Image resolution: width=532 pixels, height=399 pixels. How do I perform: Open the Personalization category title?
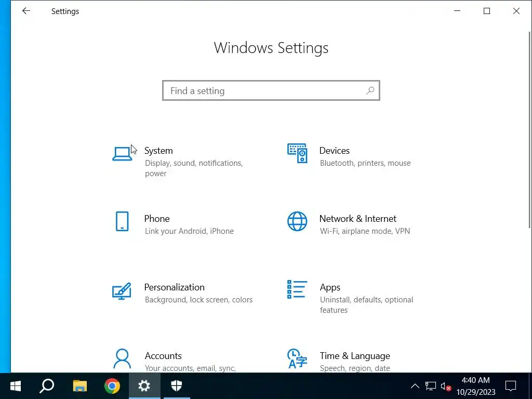click(x=175, y=287)
